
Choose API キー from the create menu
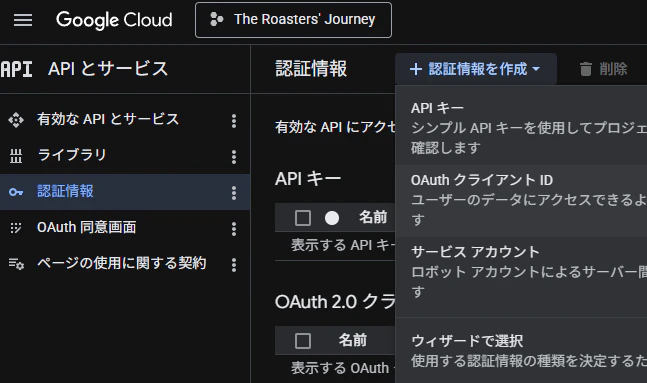tap(521, 128)
